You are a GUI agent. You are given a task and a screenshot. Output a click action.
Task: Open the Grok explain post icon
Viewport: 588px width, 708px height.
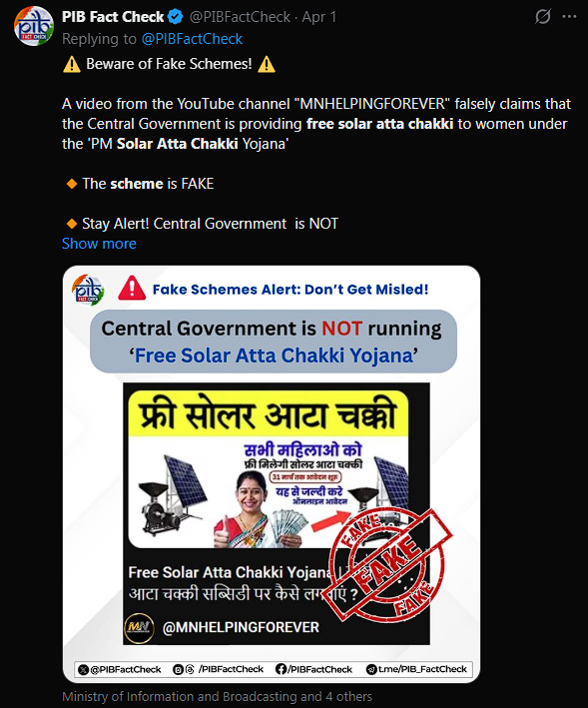tap(542, 17)
